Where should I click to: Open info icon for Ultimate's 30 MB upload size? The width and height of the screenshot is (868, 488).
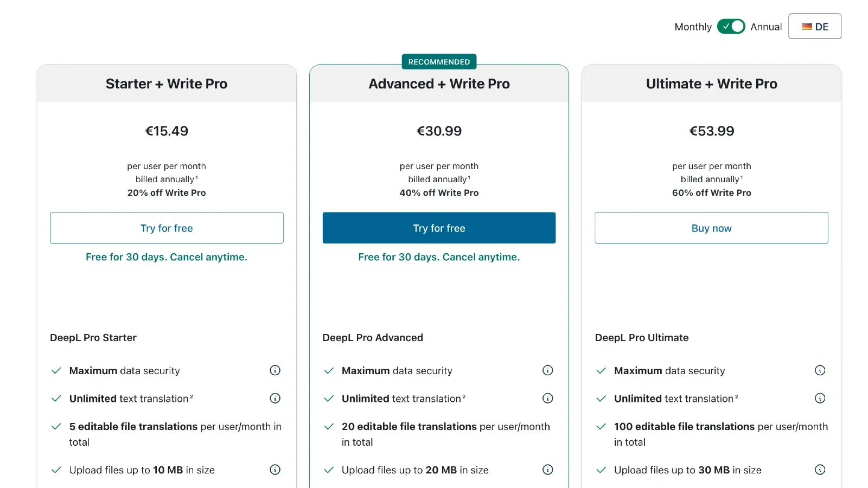(820, 470)
